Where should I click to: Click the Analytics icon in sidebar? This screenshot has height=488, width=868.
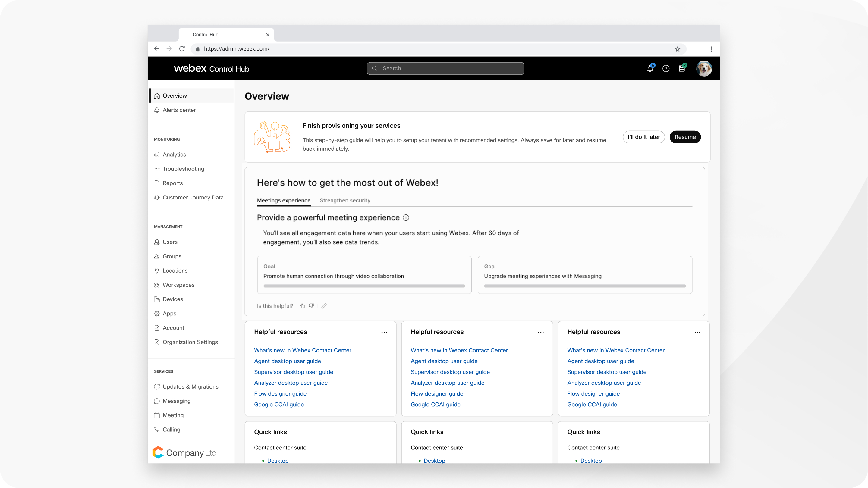click(157, 154)
